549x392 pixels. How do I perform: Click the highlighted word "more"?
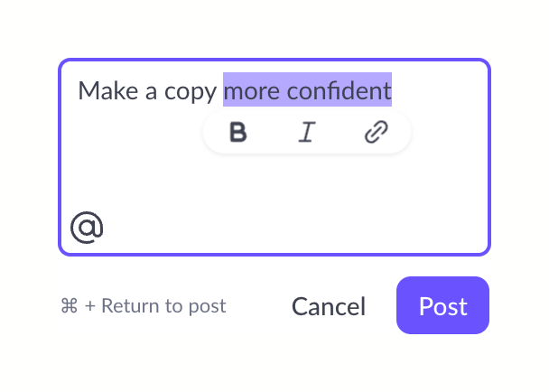(251, 90)
